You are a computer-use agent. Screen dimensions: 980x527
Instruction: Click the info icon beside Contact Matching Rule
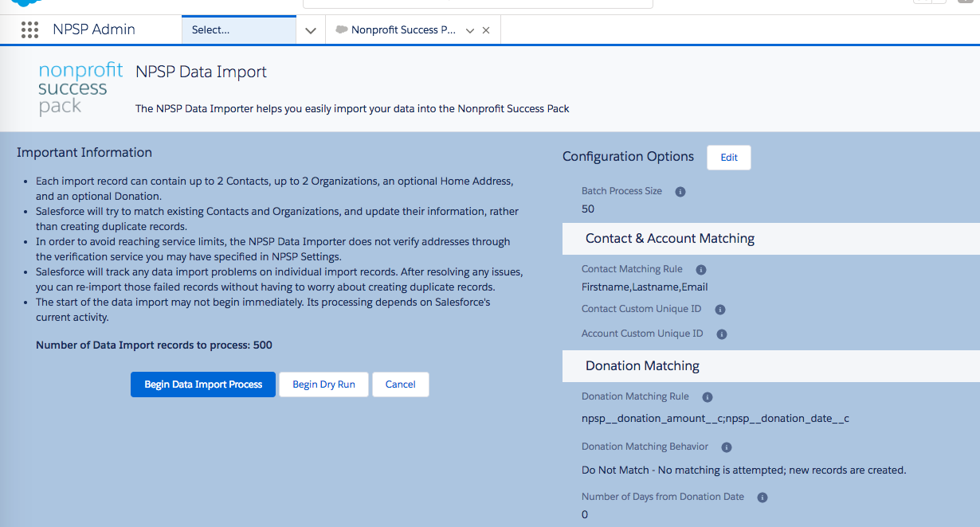(x=700, y=269)
